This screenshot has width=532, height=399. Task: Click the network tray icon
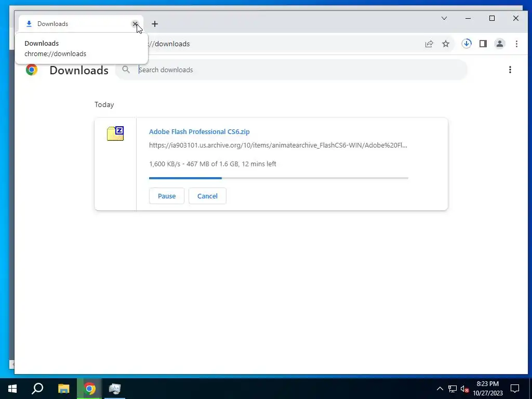[x=453, y=389]
